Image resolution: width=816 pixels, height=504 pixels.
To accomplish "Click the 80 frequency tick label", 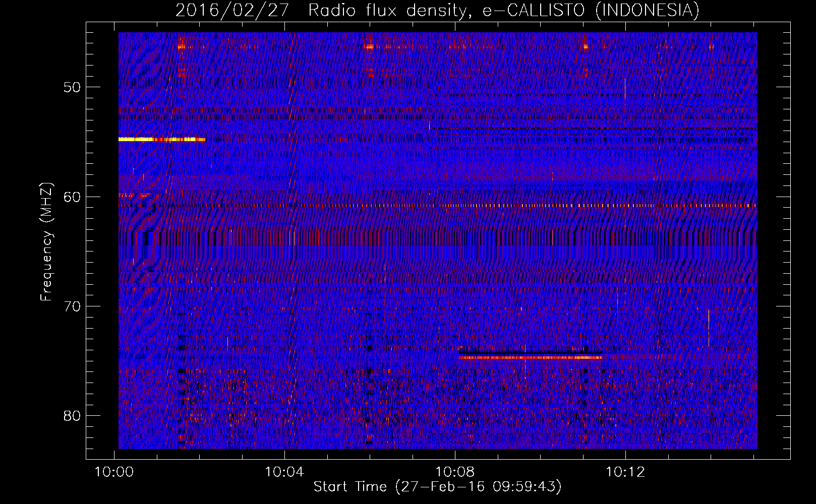I will pyautogui.click(x=72, y=416).
